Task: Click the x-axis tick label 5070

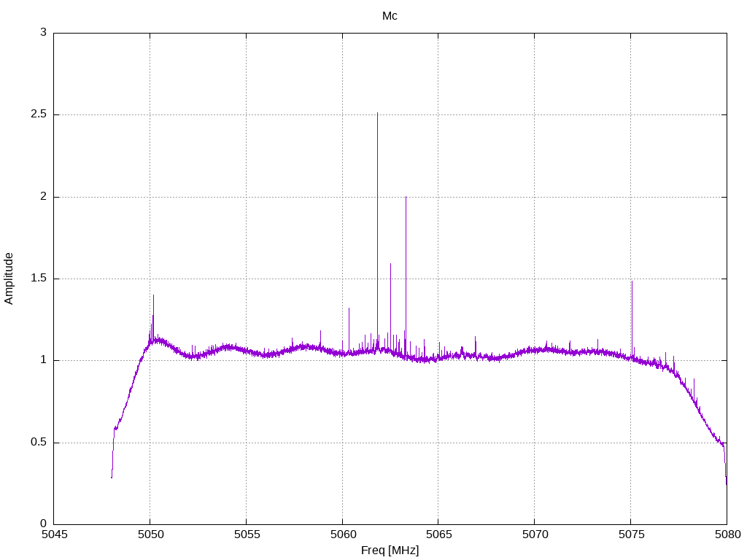Action: pos(535,534)
